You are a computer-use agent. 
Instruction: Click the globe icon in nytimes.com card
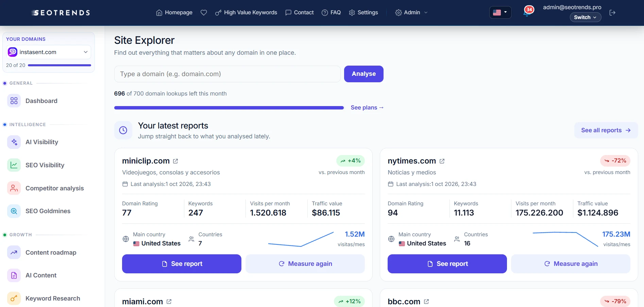391,239
